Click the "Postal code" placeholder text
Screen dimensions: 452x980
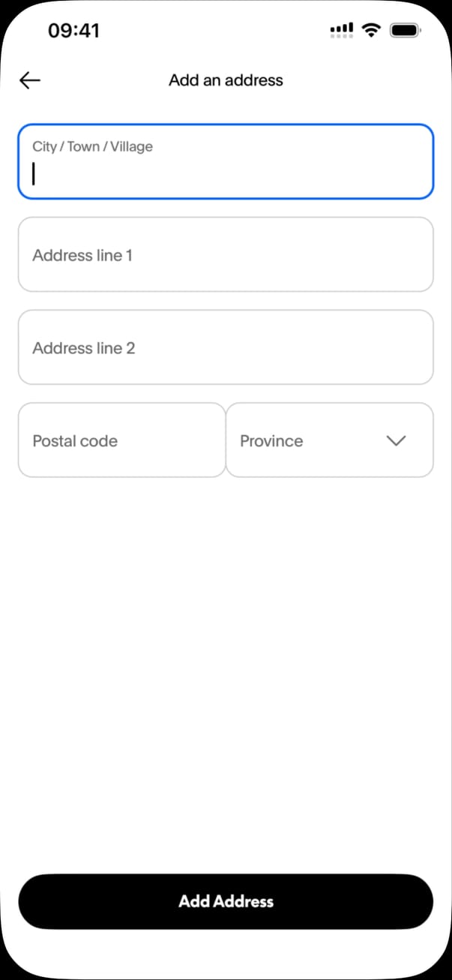coord(75,440)
